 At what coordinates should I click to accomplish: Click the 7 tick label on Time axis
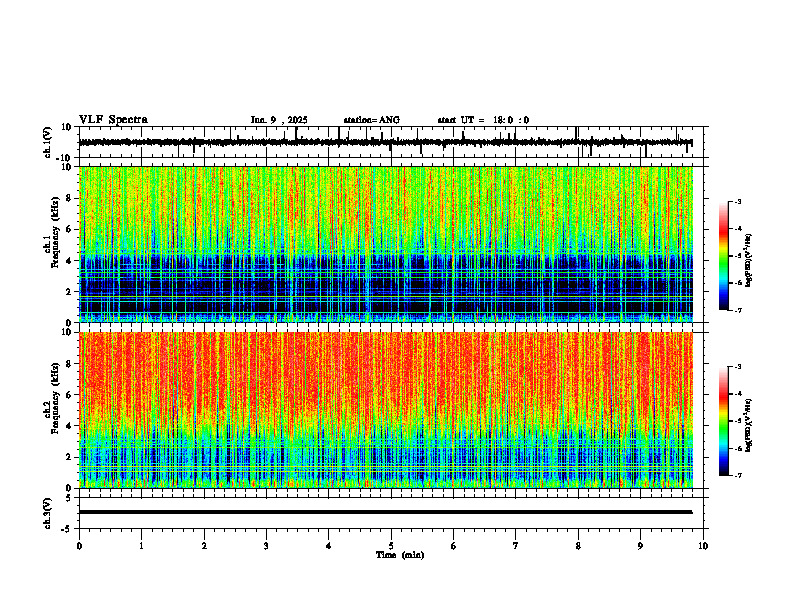coord(516,546)
